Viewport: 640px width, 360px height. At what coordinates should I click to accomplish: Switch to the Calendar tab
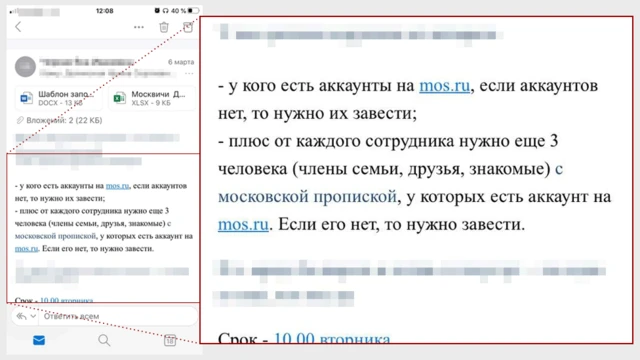170,340
